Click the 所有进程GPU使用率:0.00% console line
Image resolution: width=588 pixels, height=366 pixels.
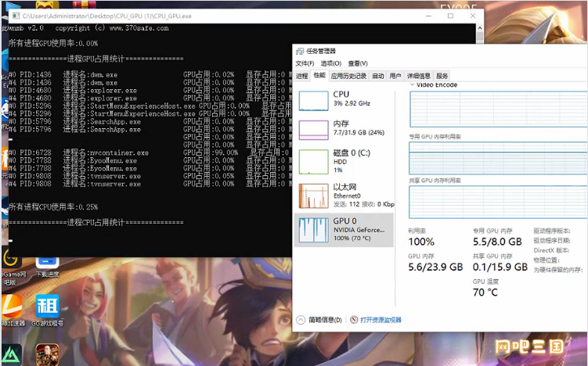pos(53,44)
